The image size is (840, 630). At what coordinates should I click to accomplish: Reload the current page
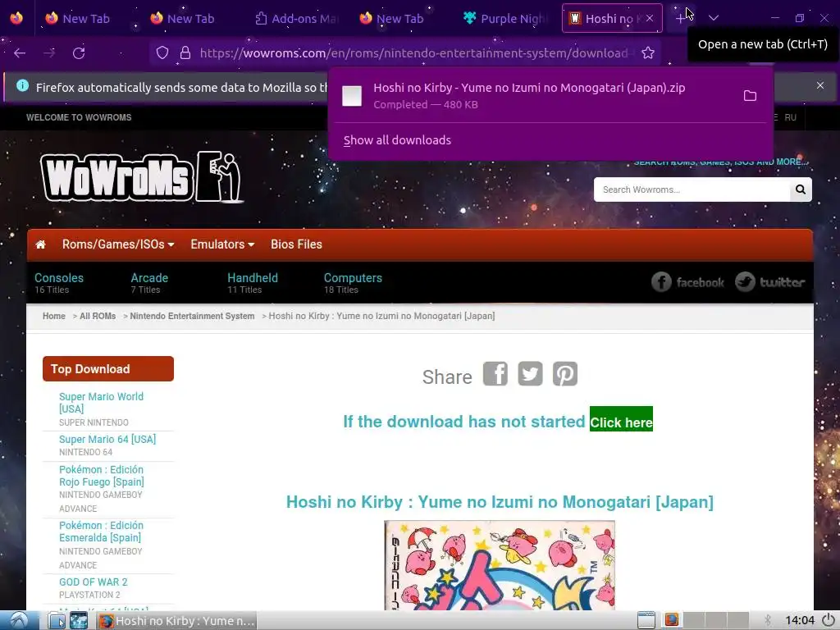(79, 53)
